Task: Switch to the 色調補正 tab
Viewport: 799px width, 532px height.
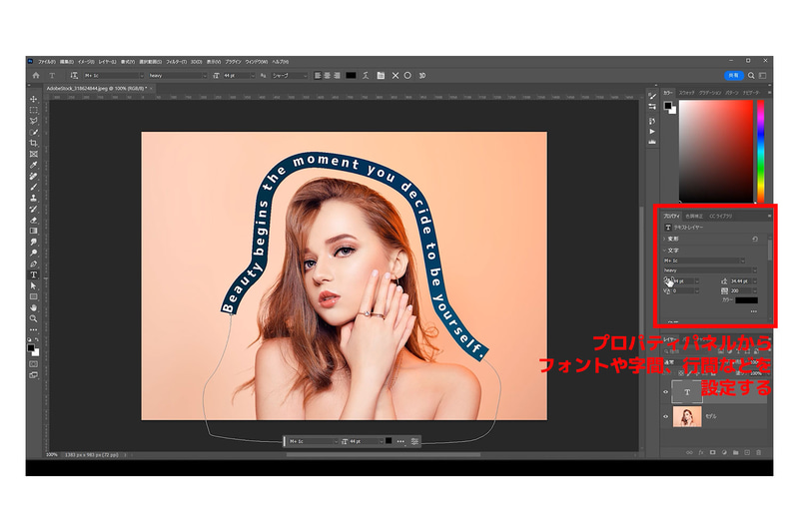Action: point(694,217)
